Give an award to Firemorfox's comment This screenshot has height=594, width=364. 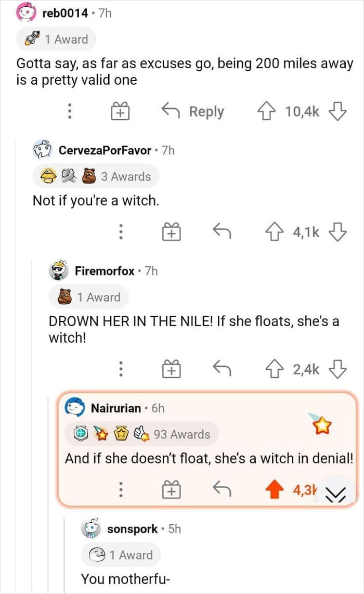[x=171, y=369]
